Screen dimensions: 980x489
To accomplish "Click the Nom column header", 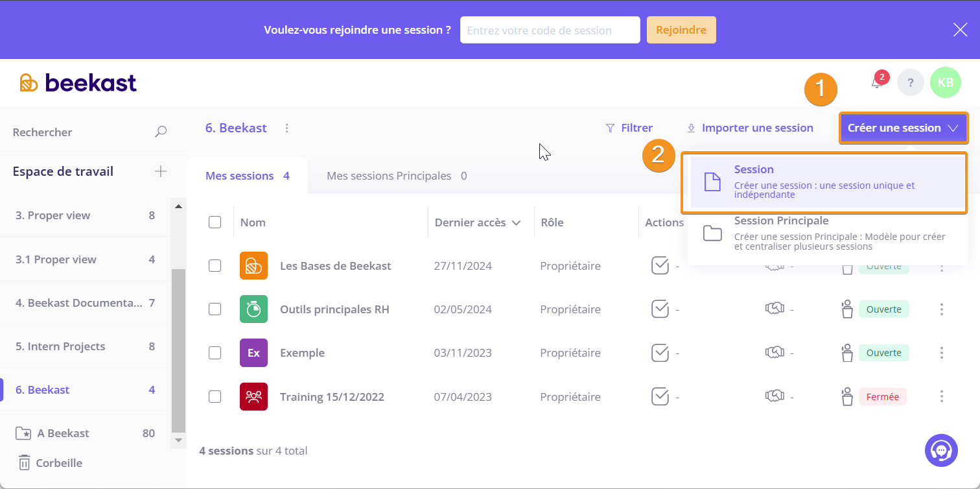I will [253, 222].
